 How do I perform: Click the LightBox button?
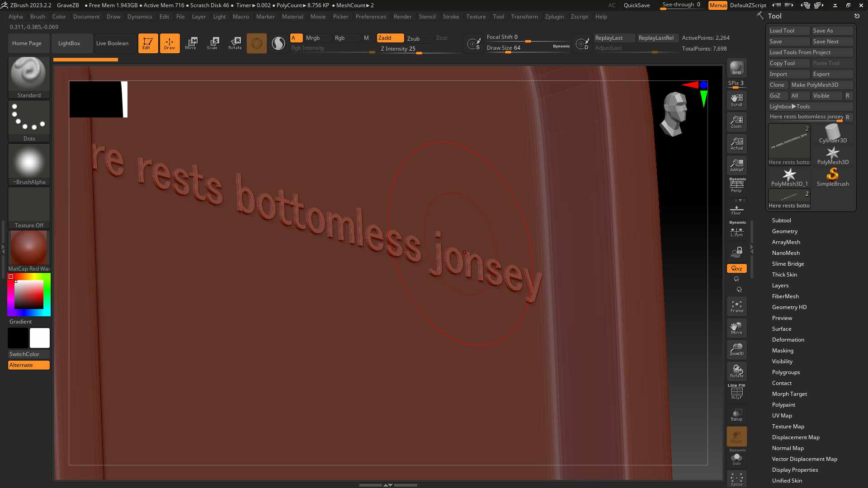[x=69, y=43]
